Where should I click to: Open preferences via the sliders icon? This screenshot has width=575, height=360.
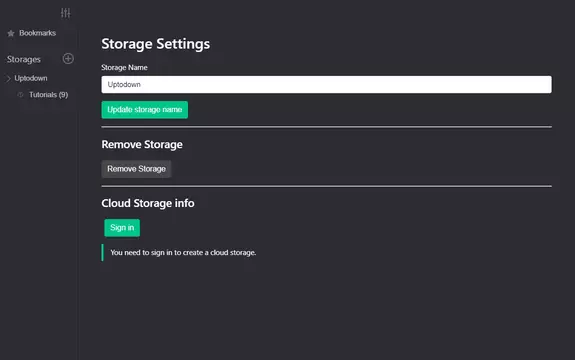(66, 13)
